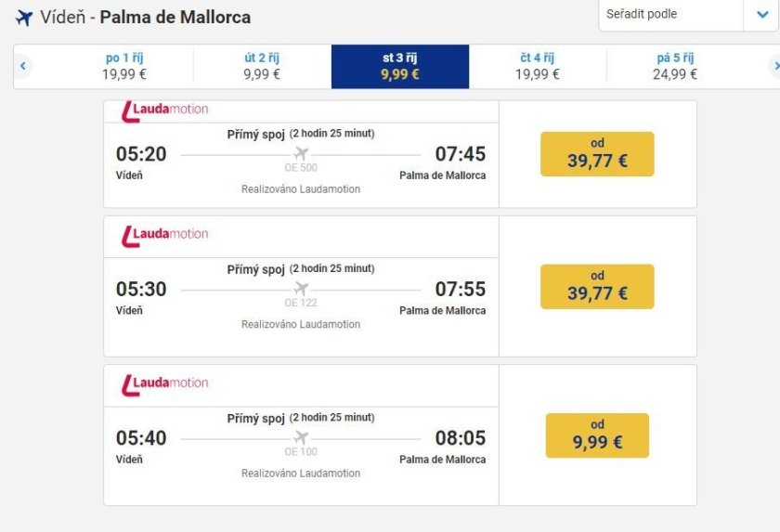Click the airplane icon beside Vídeň heading
Image resolution: width=780 pixels, height=532 pixels.
point(24,18)
